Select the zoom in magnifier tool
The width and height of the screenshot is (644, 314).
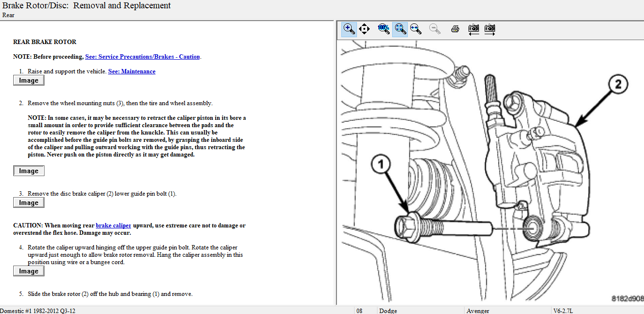tap(349, 29)
